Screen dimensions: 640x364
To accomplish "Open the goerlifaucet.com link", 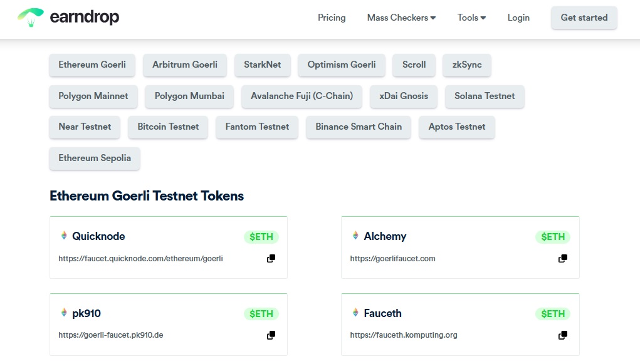I will [392, 258].
